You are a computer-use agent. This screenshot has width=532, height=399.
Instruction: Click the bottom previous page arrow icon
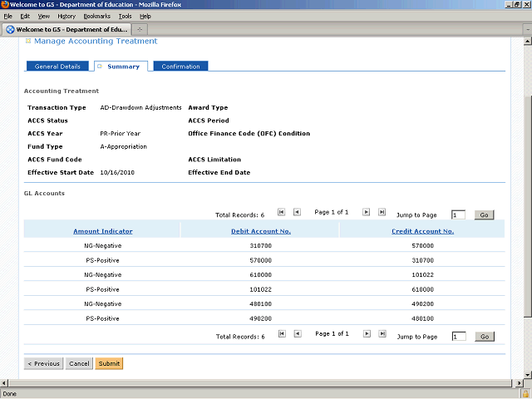(x=298, y=334)
